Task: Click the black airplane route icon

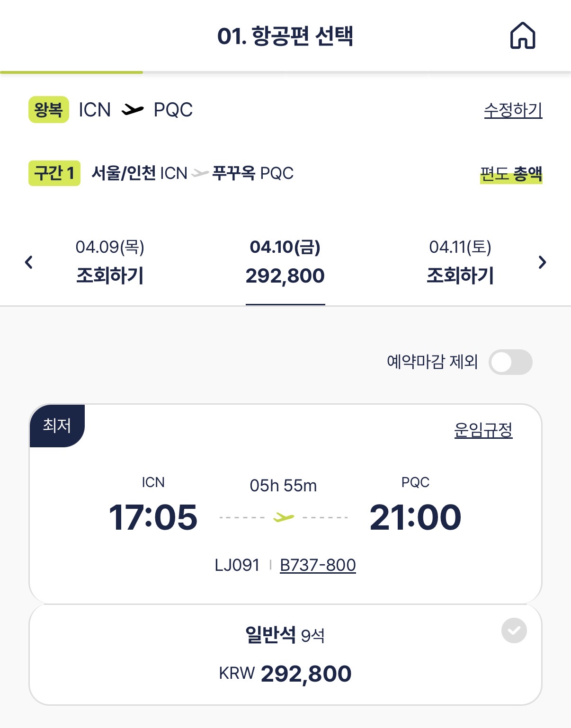Action: [x=132, y=110]
